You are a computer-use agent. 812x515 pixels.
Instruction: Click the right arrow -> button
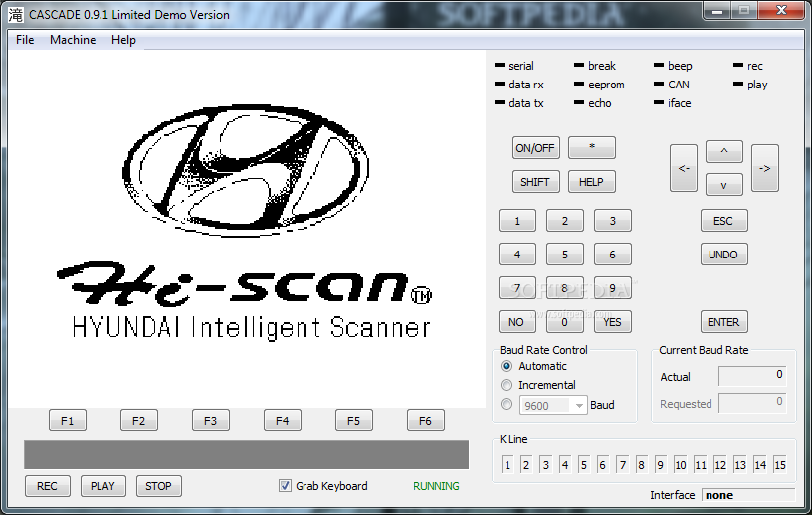(765, 168)
